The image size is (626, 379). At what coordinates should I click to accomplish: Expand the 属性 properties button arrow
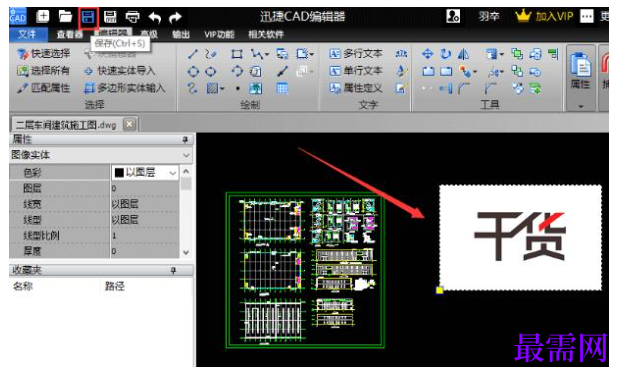point(580,106)
